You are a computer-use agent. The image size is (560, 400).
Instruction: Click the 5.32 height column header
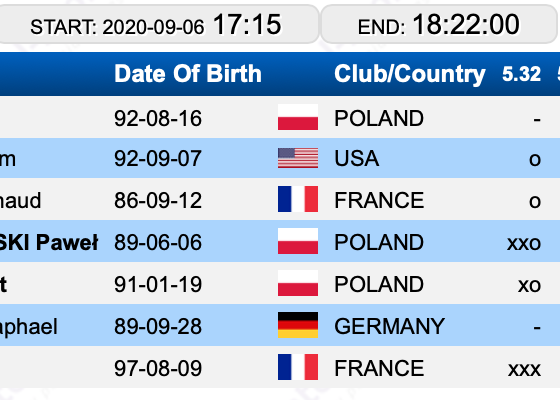click(521, 74)
